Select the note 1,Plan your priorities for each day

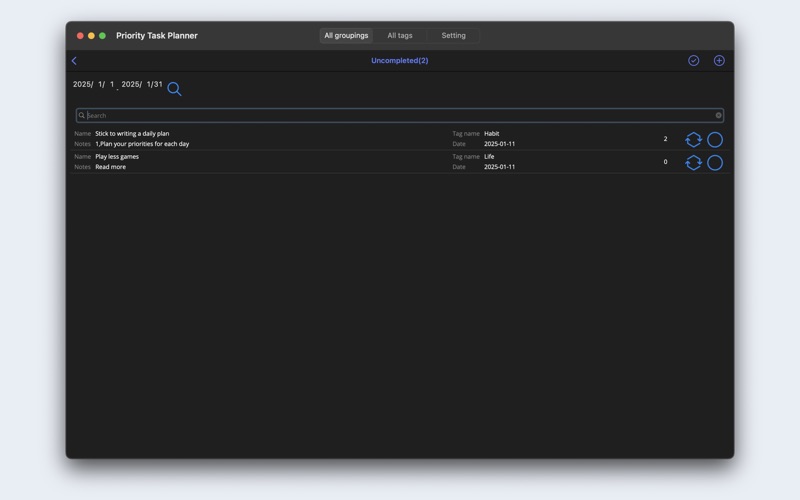click(x=142, y=144)
